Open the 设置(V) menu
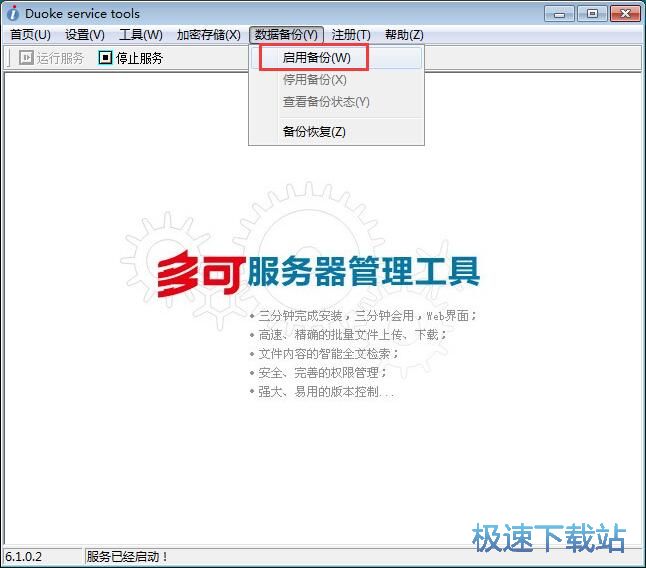 coord(84,35)
